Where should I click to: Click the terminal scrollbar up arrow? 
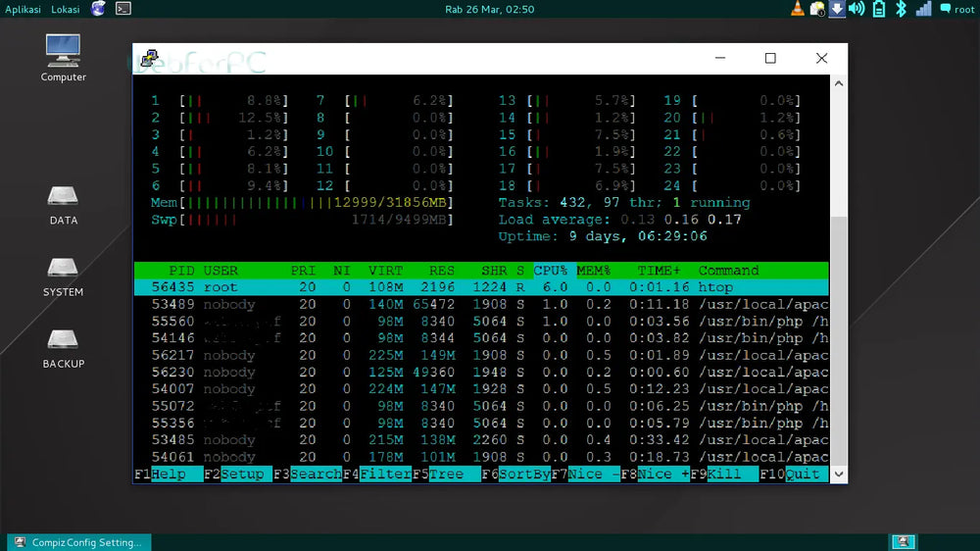[839, 83]
